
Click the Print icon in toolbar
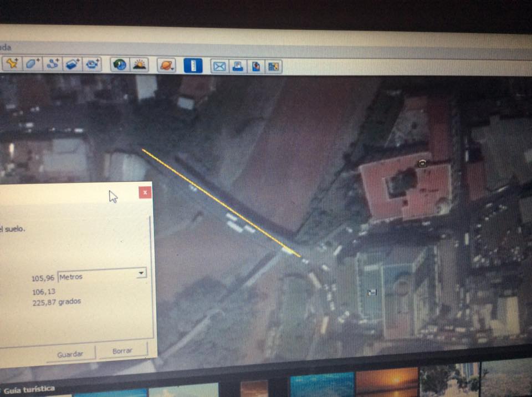point(238,67)
